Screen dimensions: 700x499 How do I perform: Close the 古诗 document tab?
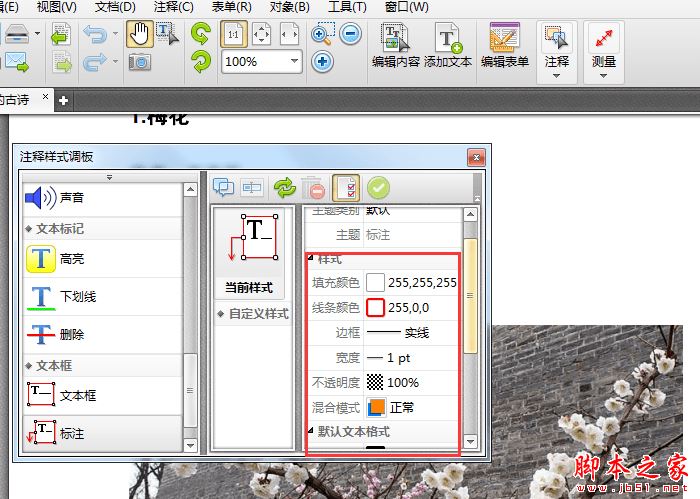45,96
